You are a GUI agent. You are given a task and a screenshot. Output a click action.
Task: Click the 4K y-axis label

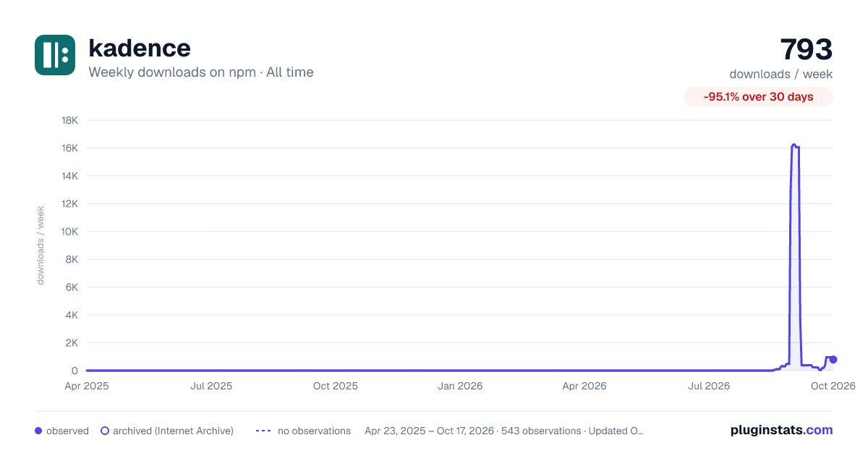pyautogui.click(x=72, y=315)
